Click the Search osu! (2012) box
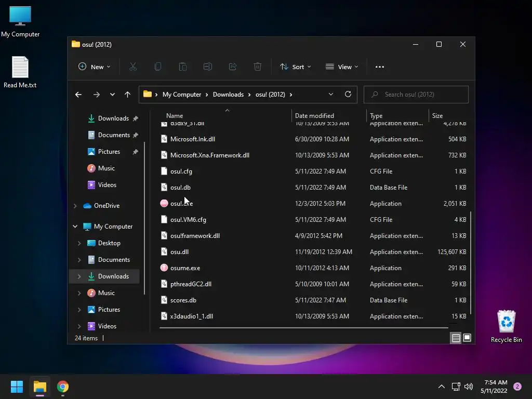 (416, 95)
